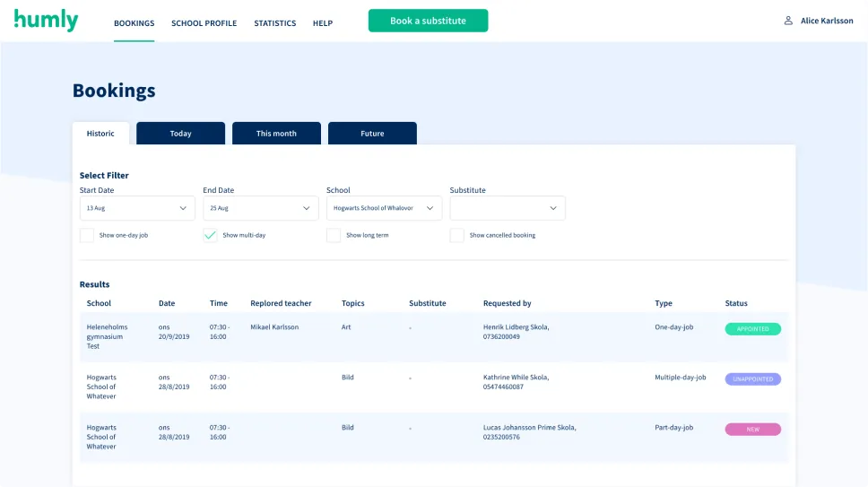Open the School filter dropdown
This screenshot has height=487, width=868.
(384, 208)
